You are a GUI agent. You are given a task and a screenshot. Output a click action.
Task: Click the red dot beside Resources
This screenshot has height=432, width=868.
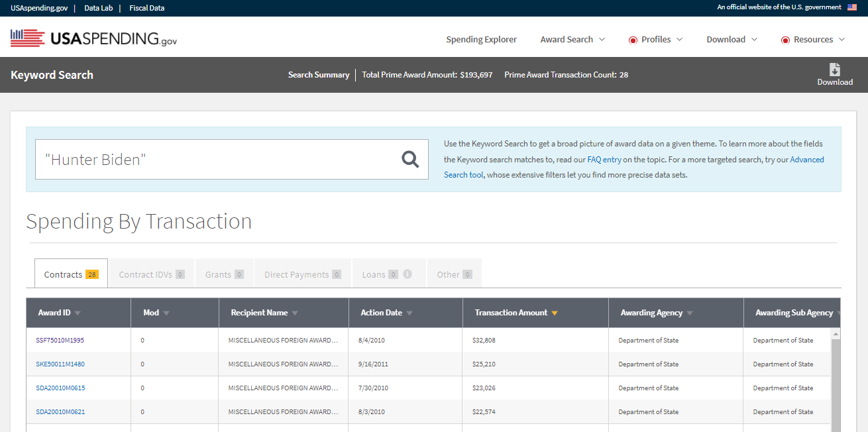pyautogui.click(x=785, y=40)
